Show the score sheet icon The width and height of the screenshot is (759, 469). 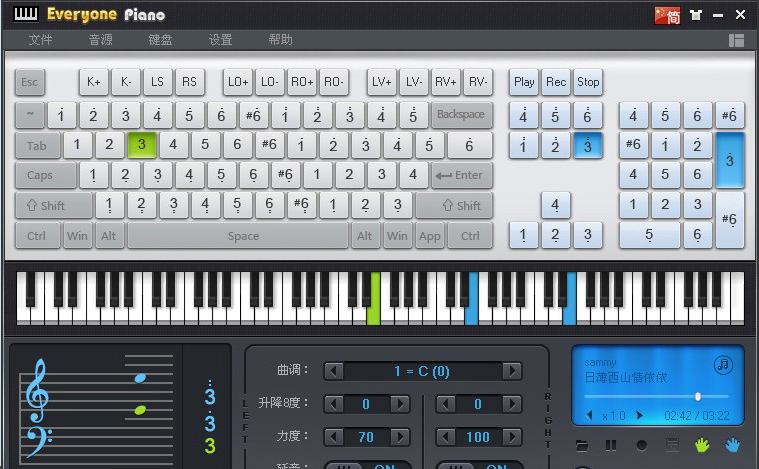click(x=672, y=444)
